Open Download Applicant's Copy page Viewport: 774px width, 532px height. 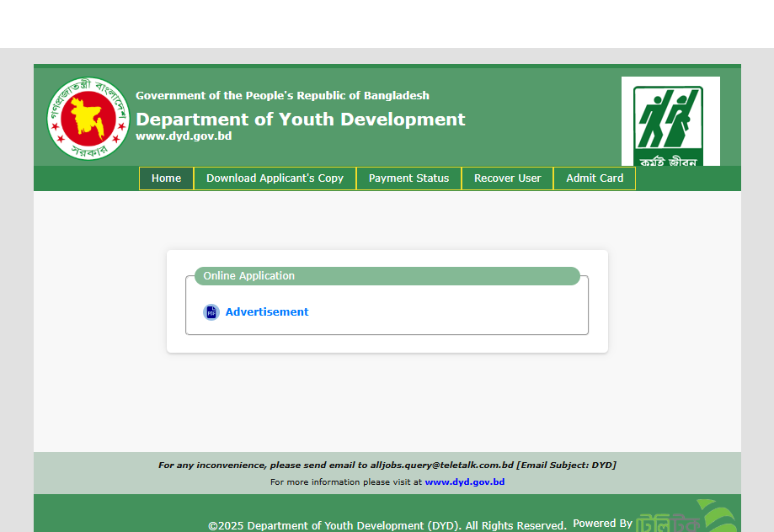coord(275,178)
